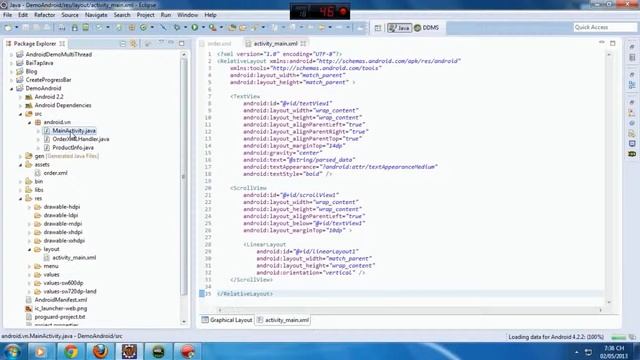Click the loading progress bar in status bar
This screenshot has width=640, height=360.
click(619, 337)
